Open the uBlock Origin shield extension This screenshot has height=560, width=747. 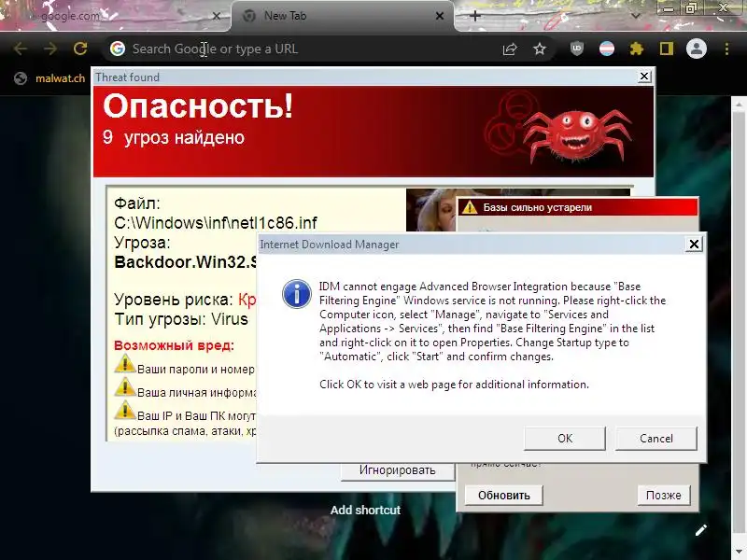(x=577, y=49)
